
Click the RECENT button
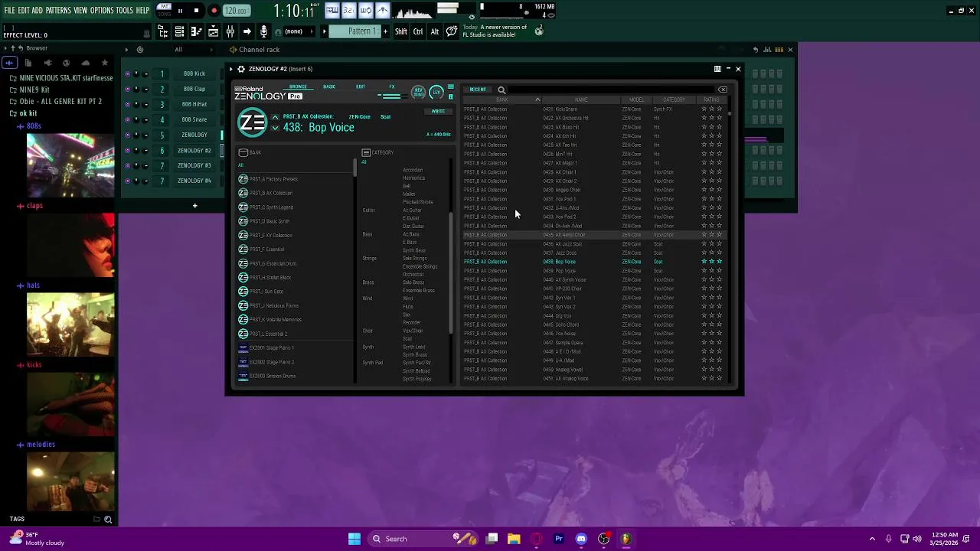pyautogui.click(x=478, y=90)
